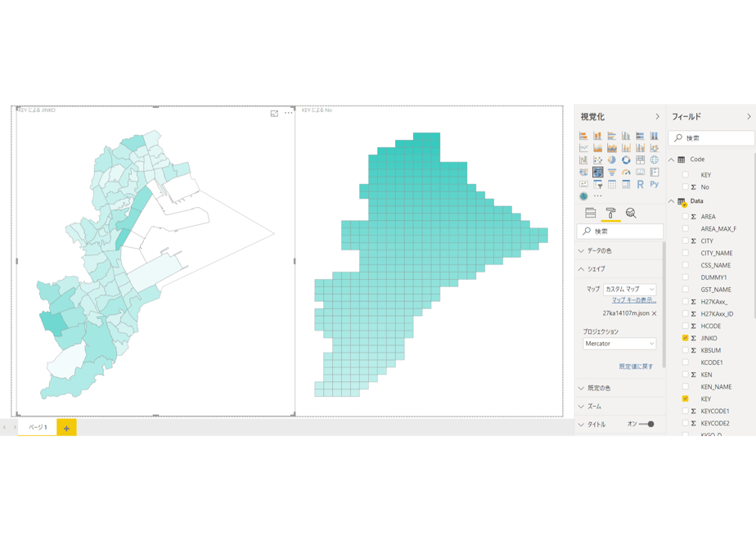Choose the treemap visual icon

click(x=641, y=160)
